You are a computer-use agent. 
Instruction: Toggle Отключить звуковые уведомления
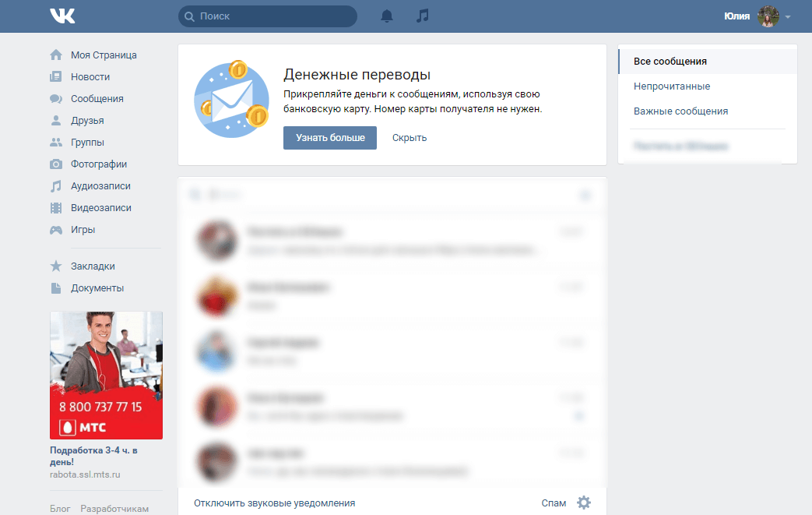click(274, 503)
